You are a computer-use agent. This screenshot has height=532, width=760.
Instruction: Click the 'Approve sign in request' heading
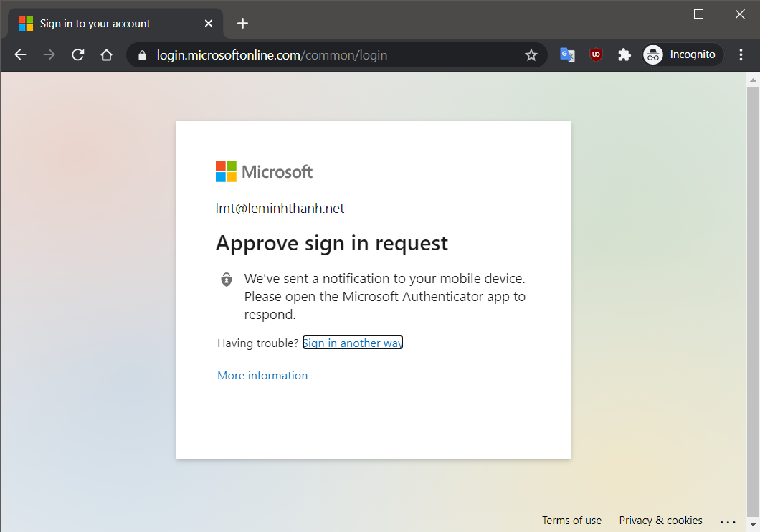(x=332, y=243)
